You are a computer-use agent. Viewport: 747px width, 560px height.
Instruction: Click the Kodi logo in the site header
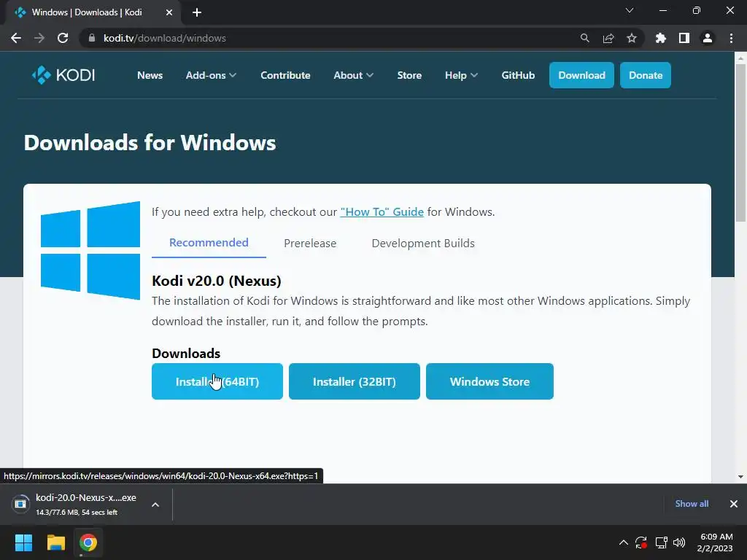(x=63, y=75)
